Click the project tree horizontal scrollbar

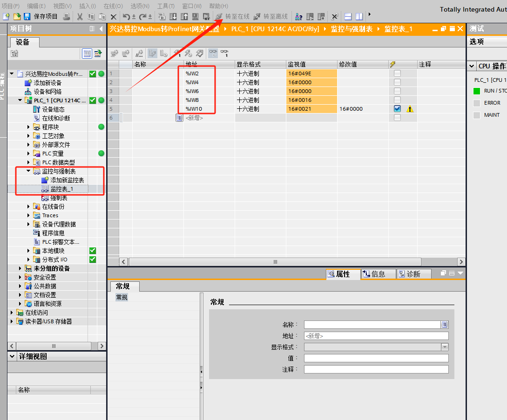point(54,346)
